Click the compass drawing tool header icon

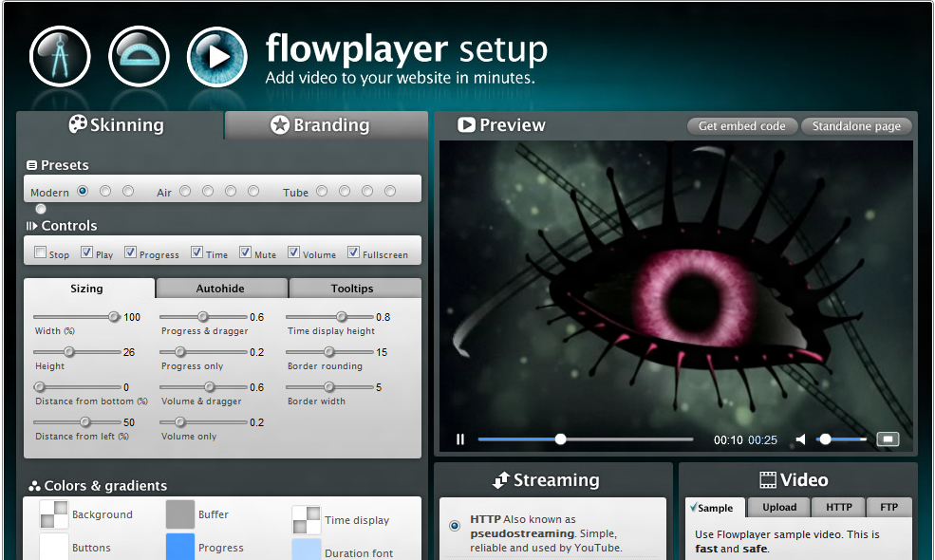point(60,57)
